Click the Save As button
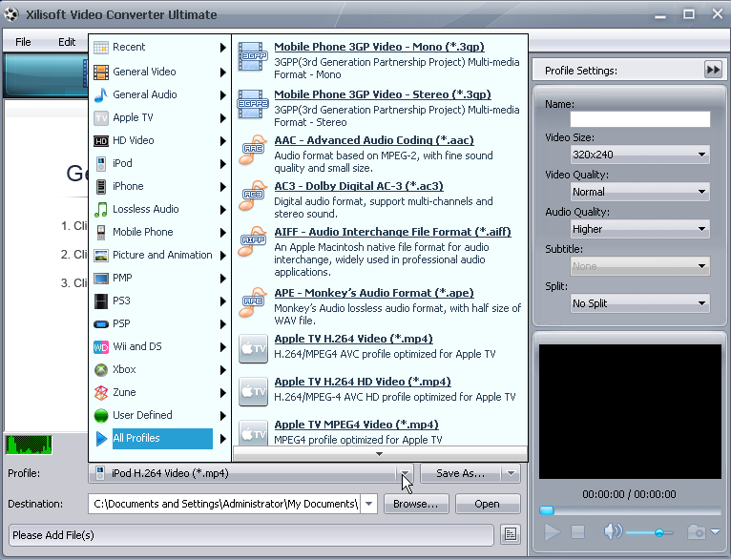 click(x=460, y=473)
